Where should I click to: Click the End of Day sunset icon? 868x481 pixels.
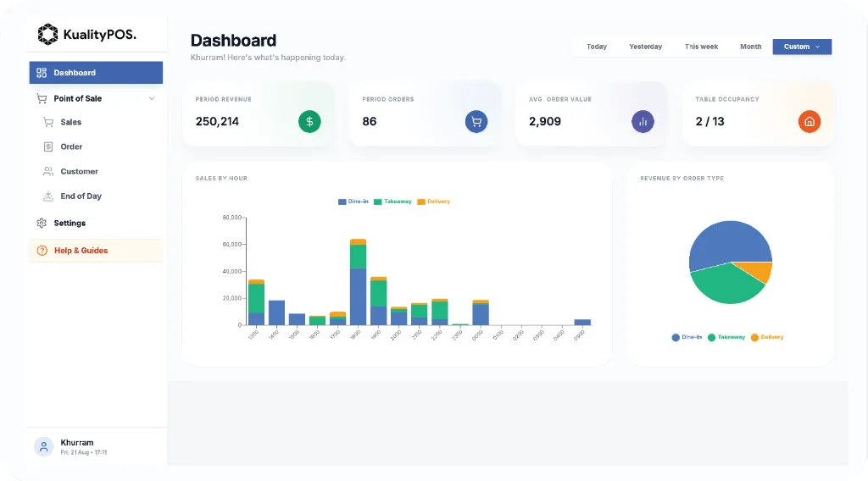click(48, 196)
